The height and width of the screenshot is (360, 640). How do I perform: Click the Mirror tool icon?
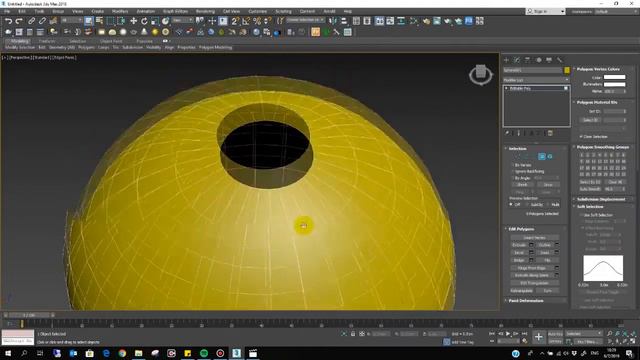(x=333, y=21)
